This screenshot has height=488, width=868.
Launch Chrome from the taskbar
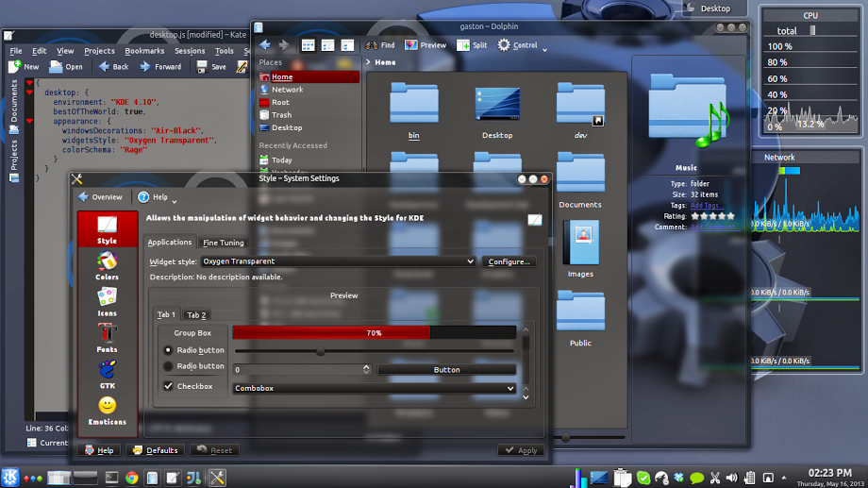tap(132, 478)
